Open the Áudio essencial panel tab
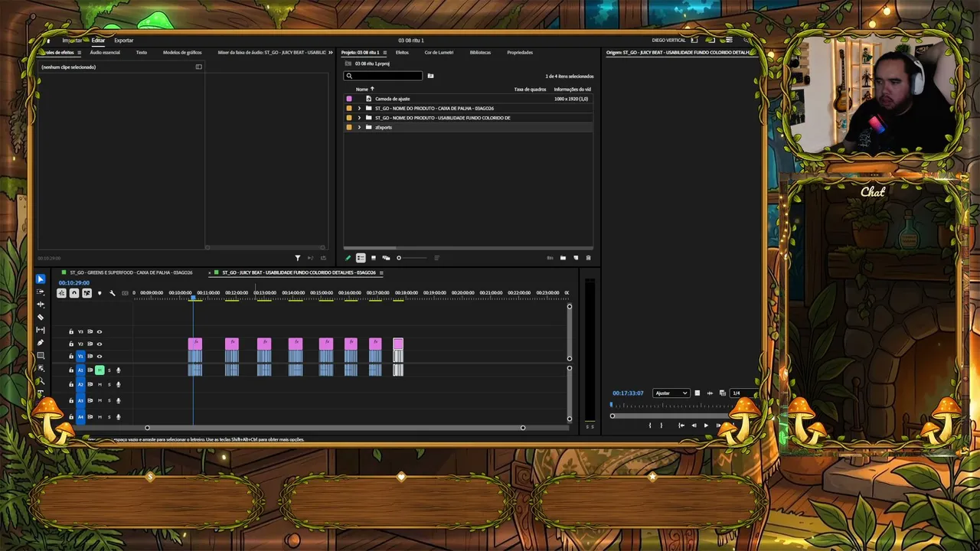The height and width of the screenshot is (551, 980). coord(105,53)
